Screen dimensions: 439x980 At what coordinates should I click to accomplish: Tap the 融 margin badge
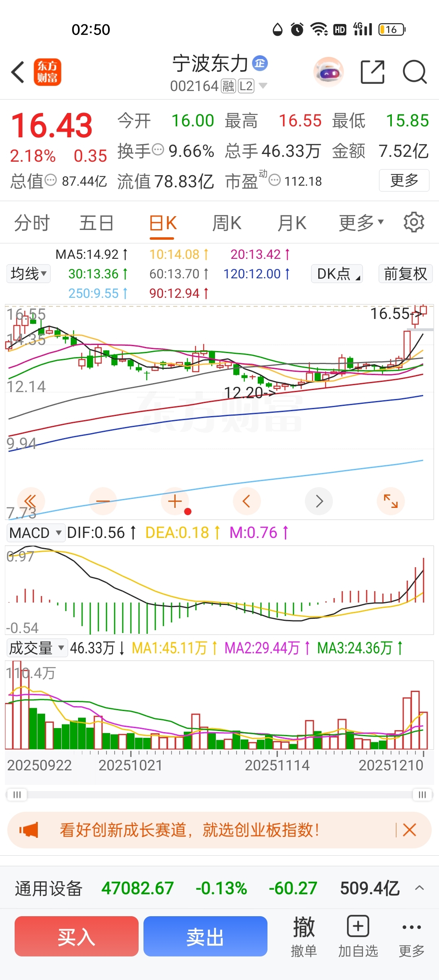pyautogui.click(x=228, y=86)
